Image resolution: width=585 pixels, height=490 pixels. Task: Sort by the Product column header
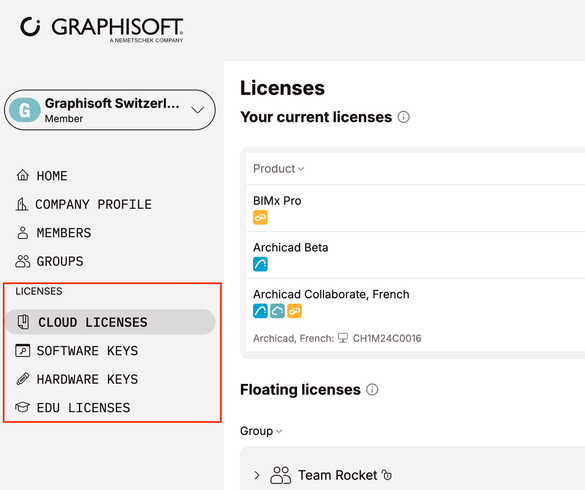pos(278,169)
